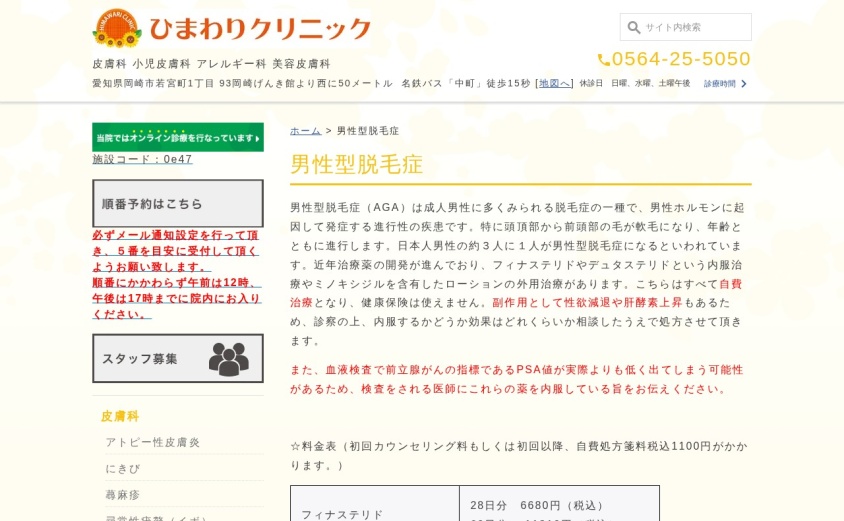Click the ひまわりクリニック title text
This screenshot has height=521, width=844.
[x=261, y=29]
